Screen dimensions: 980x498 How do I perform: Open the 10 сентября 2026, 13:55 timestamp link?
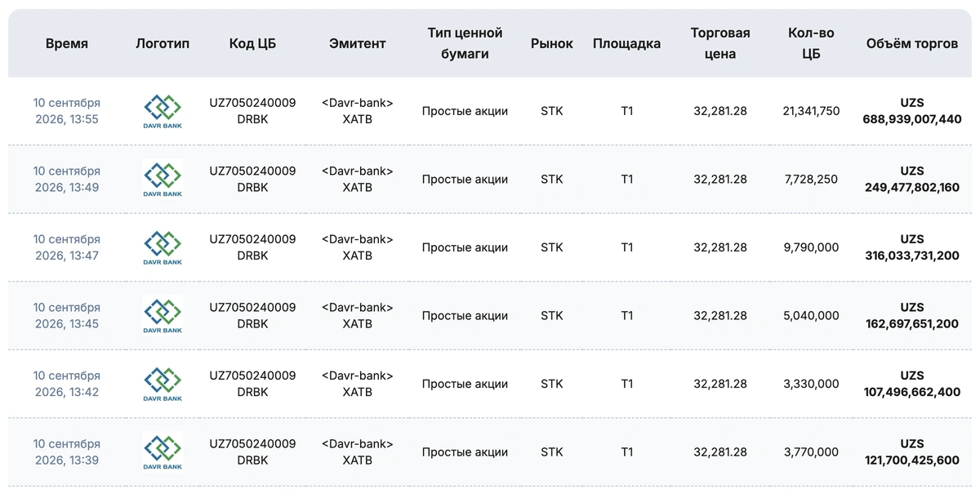(x=67, y=111)
